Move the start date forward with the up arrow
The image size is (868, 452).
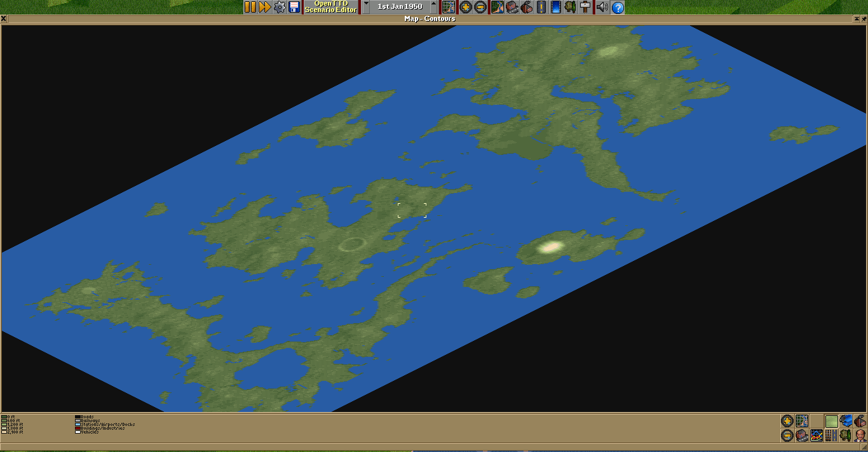434,7
